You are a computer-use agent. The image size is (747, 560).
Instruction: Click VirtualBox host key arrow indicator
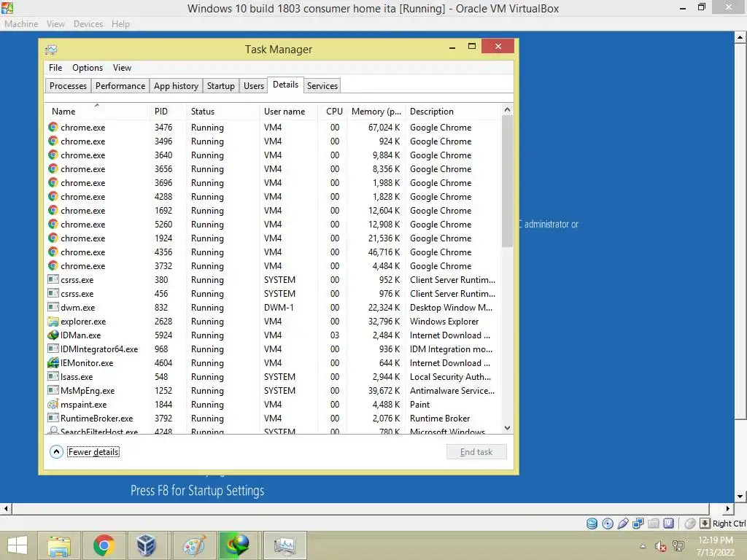[x=705, y=524]
